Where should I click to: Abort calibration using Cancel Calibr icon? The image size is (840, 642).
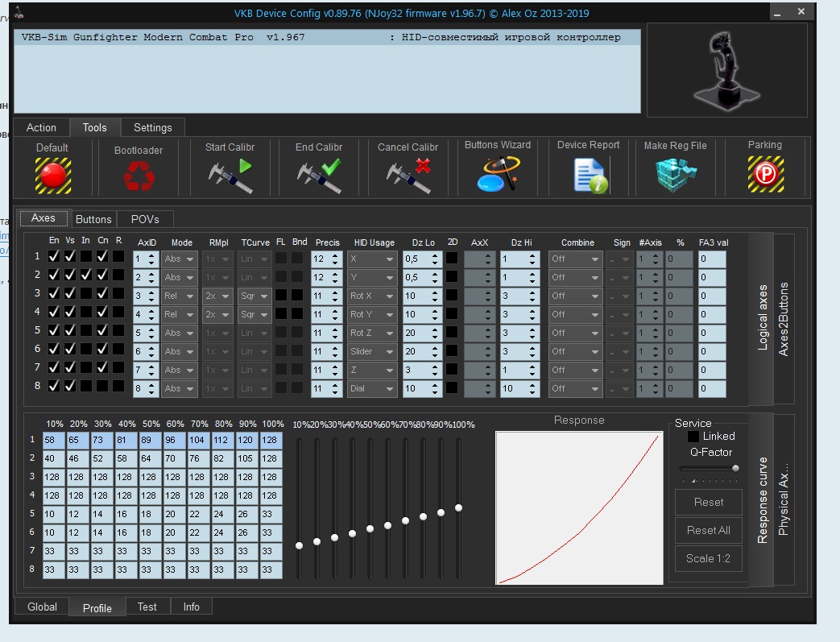[x=409, y=176]
